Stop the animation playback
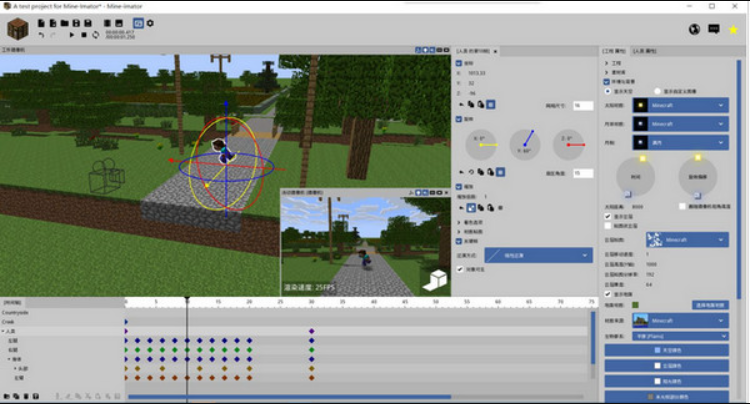Image resolution: width=750 pixels, height=404 pixels. click(x=83, y=35)
